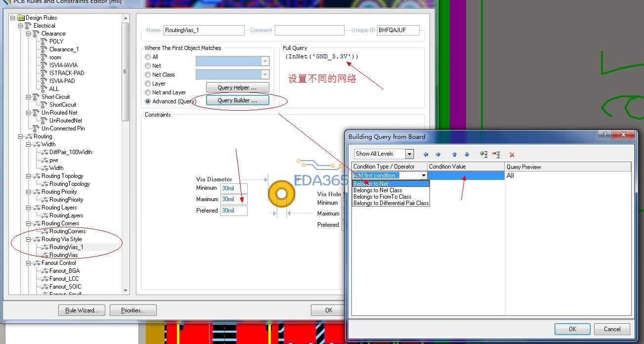Select the All radio button
This screenshot has width=644, height=344.
click(148, 57)
